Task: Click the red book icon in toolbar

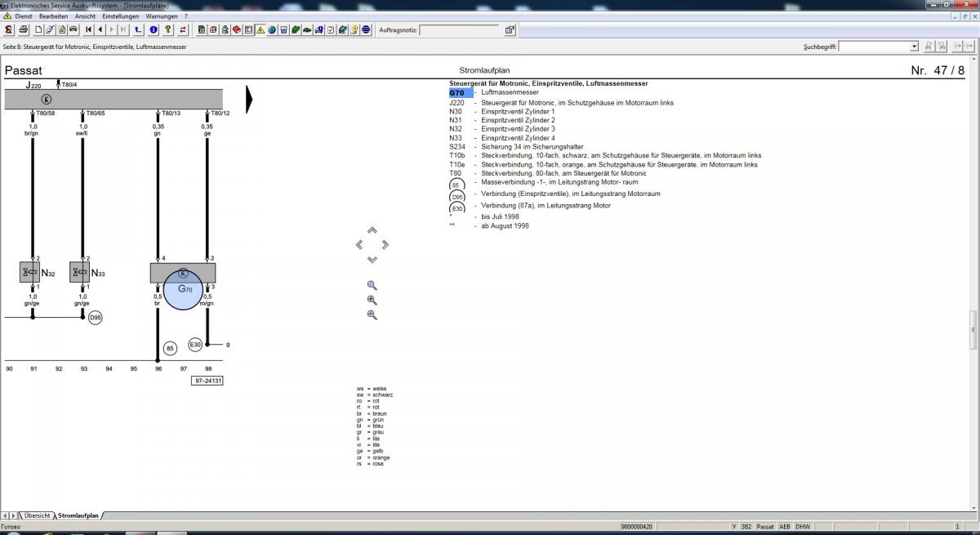Action: click(237, 30)
